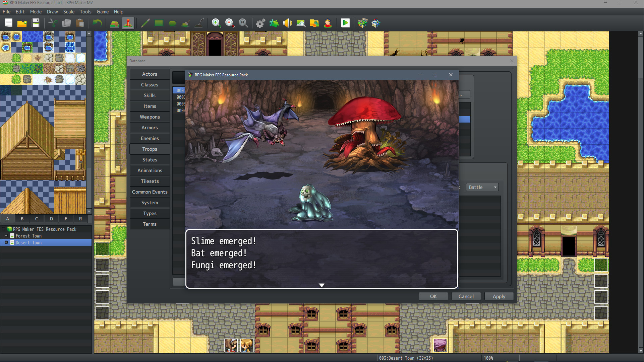Zoom out on the map view
The image size is (644, 362).
(230, 23)
